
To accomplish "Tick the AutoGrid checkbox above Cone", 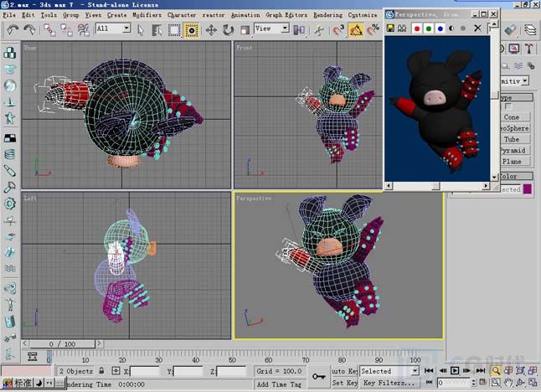I will point(508,106).
